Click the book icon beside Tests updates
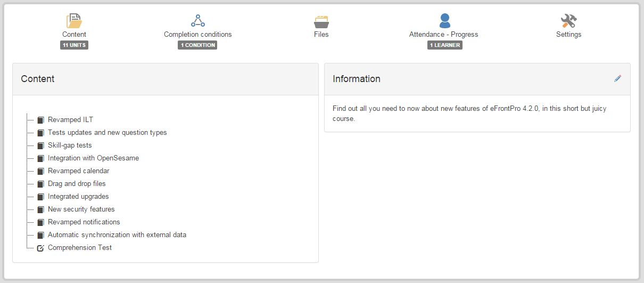The width and height of the screenshot is (644, 283). click(x=40, y=133)
